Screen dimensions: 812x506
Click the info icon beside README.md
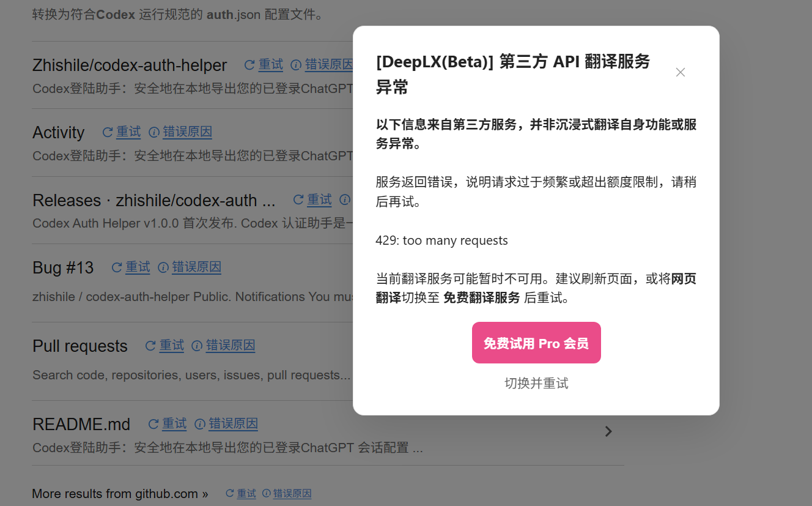(x=200, y=424)
